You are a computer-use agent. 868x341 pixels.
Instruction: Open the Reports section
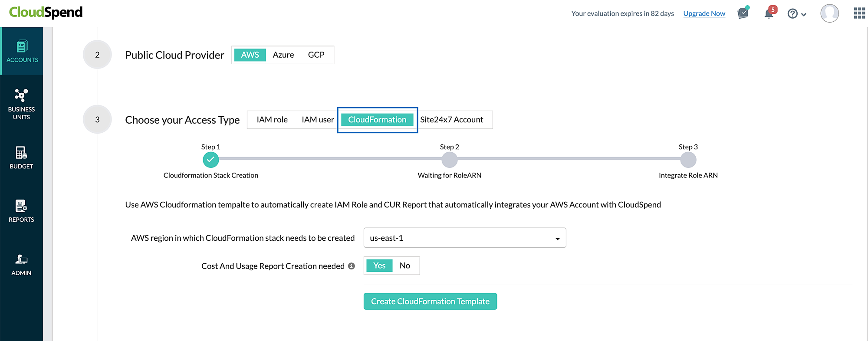click(21, 211)
